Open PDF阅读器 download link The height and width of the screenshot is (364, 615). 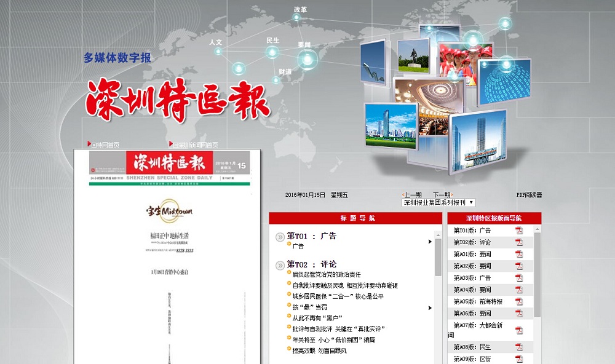(529, 195)
